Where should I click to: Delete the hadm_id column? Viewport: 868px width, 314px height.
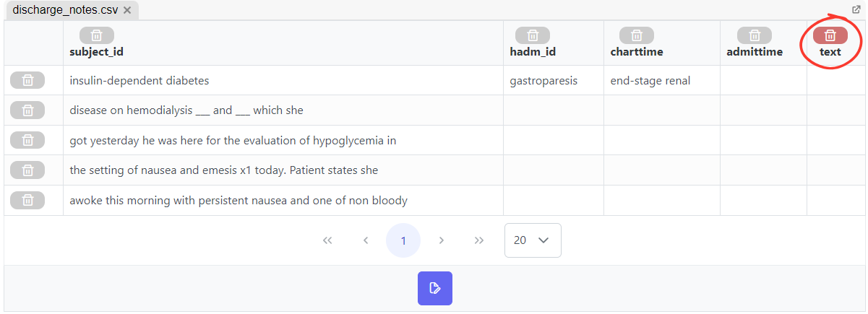click(x=533, y=35)
